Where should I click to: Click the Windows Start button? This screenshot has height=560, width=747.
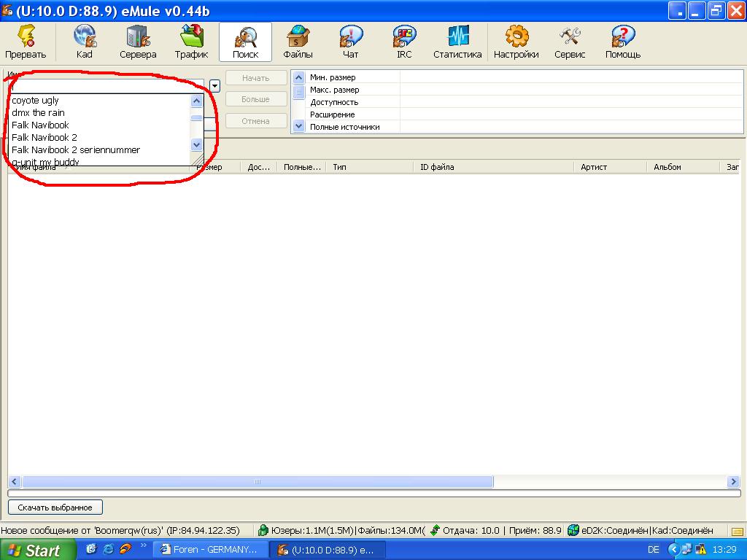(36, 550)
